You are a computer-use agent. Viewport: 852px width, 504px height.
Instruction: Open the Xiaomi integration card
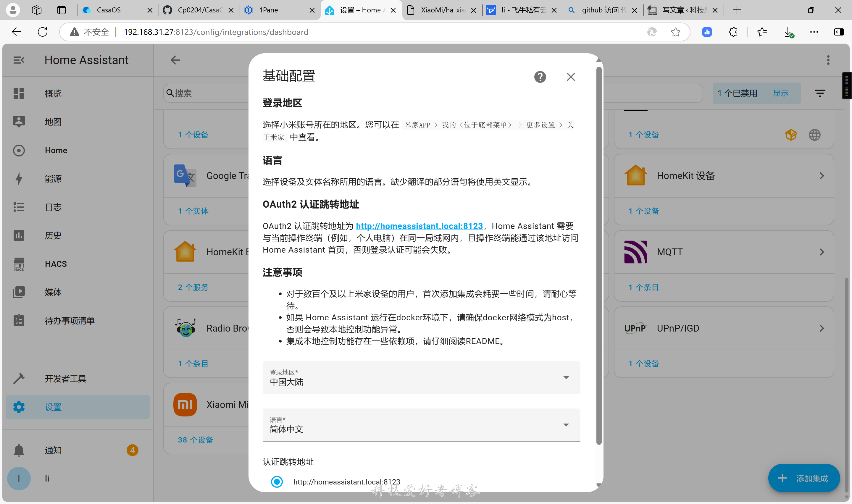206,405
